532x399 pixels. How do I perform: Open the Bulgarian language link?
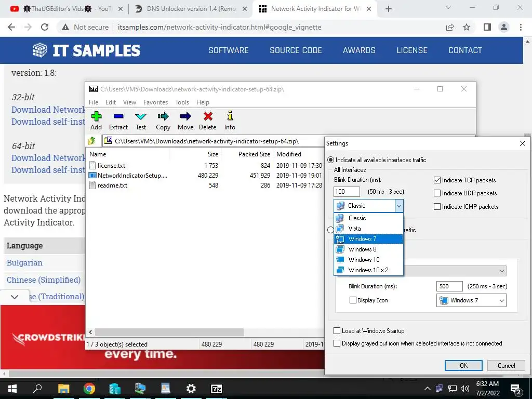click(24, 262)
